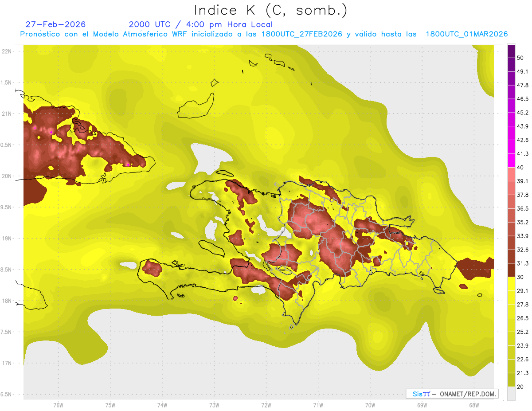Click the colorbar value "45.2"

coord(523,113)
